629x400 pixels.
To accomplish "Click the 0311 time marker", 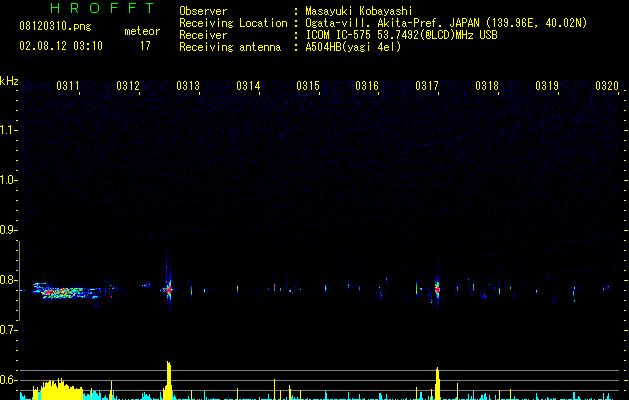I will click(x=68, y=85).
